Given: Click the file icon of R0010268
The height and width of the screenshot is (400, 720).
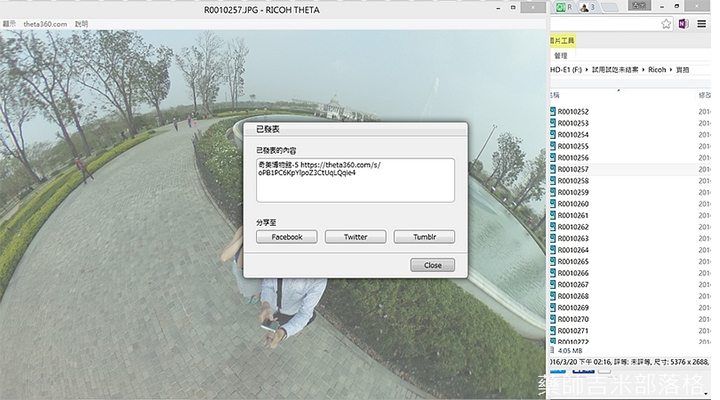Looking at the screenshot, I should coord(553,296).
